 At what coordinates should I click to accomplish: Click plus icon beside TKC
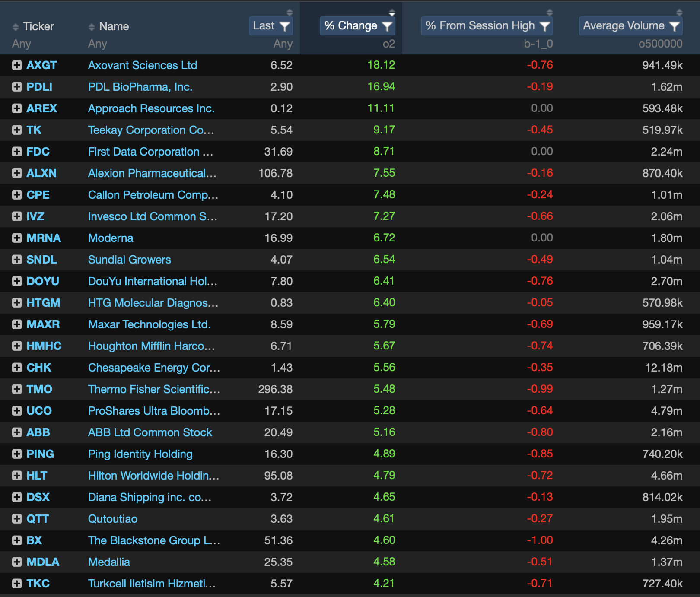pos(17,584)
